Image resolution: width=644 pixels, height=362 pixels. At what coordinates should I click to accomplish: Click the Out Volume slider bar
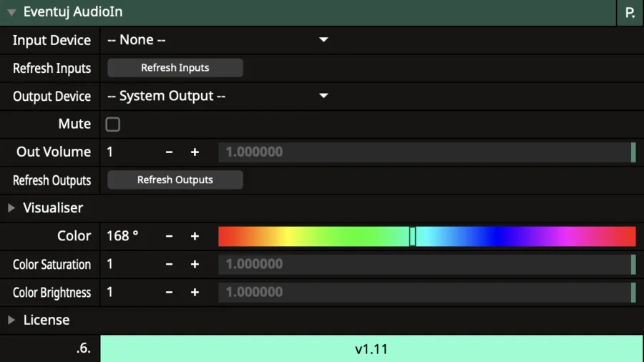click(x=427, y=152)
